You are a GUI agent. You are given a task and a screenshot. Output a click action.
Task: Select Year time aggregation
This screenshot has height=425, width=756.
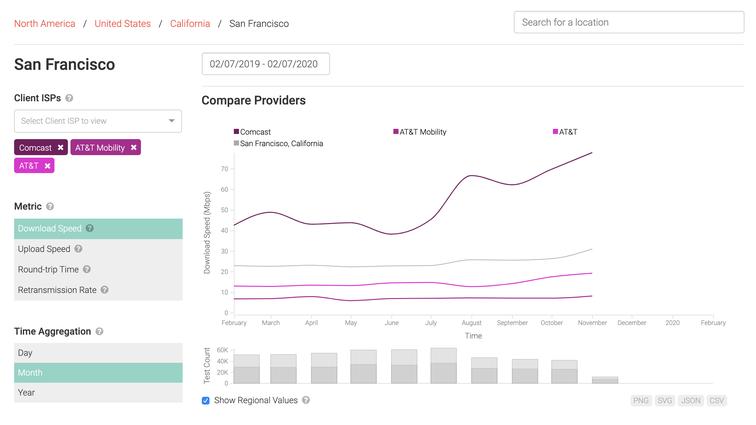(x=98, y=393)
